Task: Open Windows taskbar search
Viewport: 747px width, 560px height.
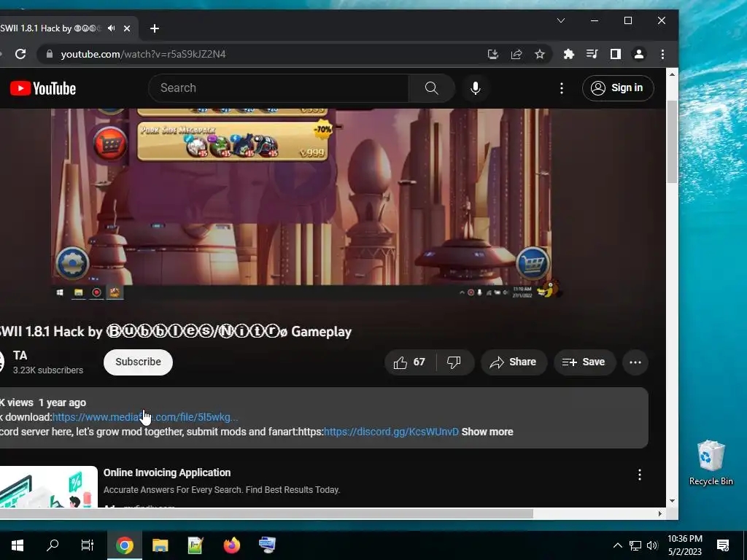Action: pyautogui.click(x=53, y=545)
